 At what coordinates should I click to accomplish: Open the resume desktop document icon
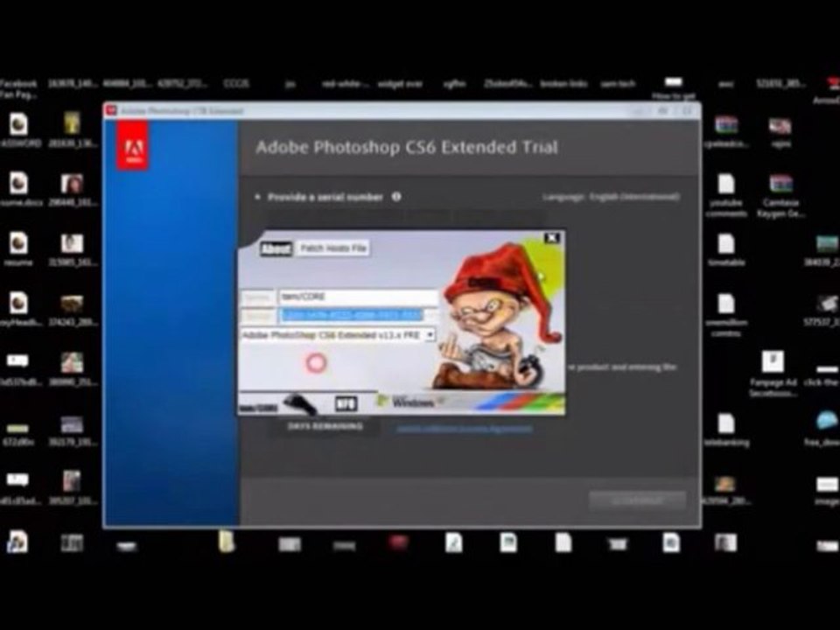coord(18,249)
